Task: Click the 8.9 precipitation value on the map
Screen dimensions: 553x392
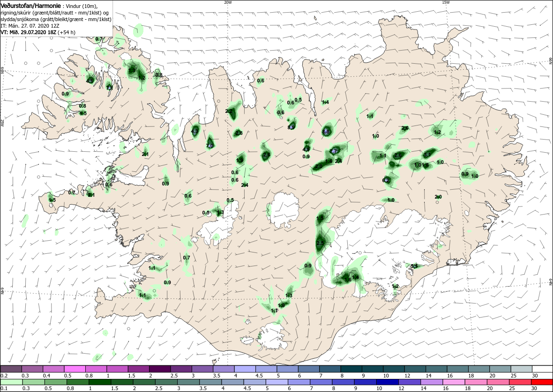Action: [x=291, y=127]
